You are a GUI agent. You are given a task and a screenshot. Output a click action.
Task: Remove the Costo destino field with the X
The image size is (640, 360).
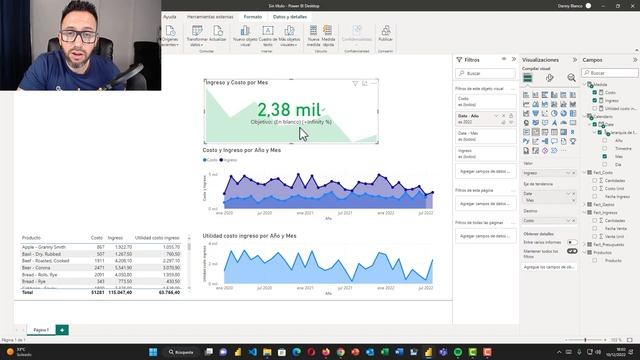tap(573, 221)
